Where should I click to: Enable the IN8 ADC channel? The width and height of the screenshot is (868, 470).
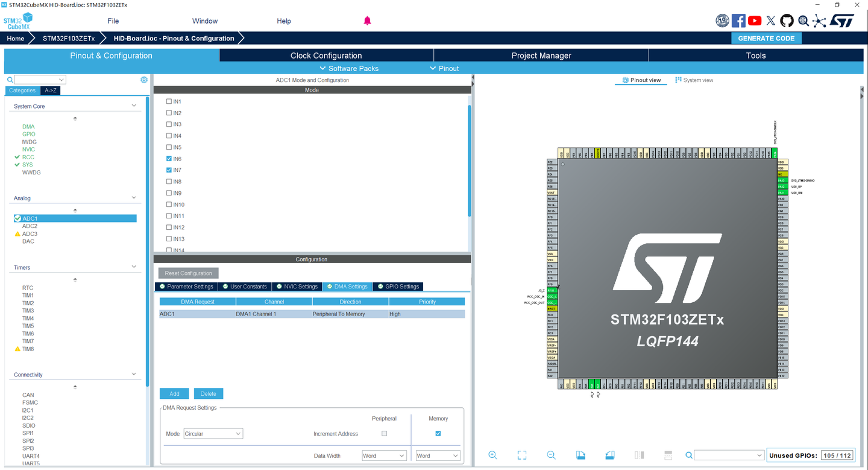[x=169, y=181]
